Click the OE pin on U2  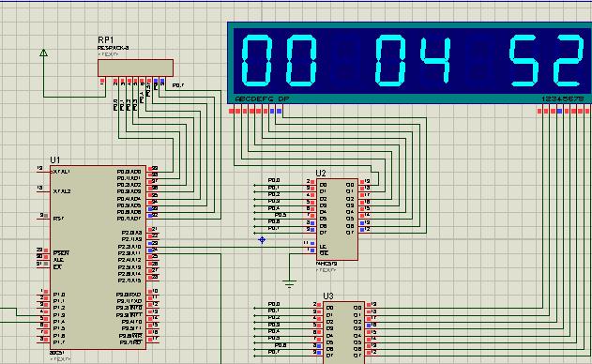(324, 252)
